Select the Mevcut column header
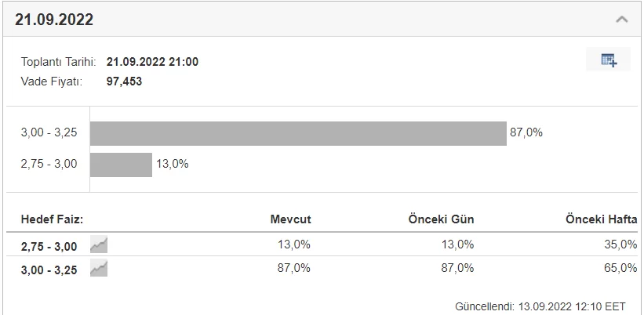Screen dimensions: 644x315 tap(290, 219)
